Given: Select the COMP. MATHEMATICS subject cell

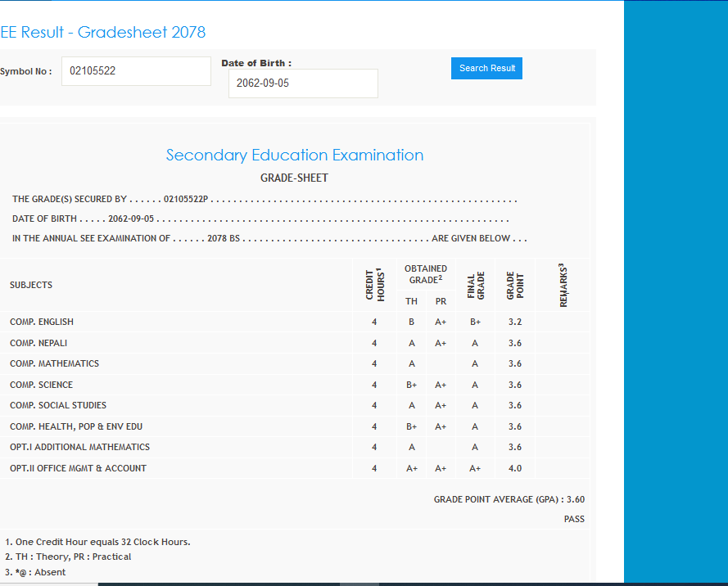Looking at the screenshot, I should (x=54, y=364).
